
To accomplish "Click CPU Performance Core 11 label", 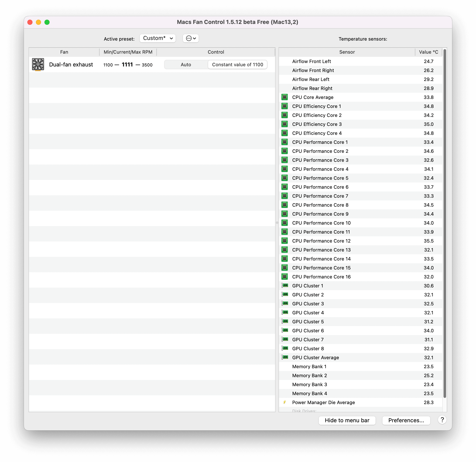I will pos(321,232).
